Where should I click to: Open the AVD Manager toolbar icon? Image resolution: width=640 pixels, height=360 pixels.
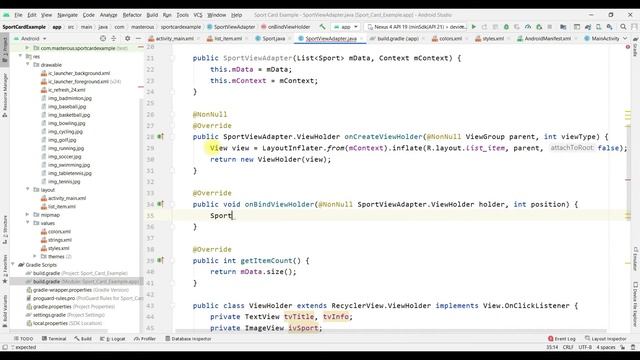[598, 27]
